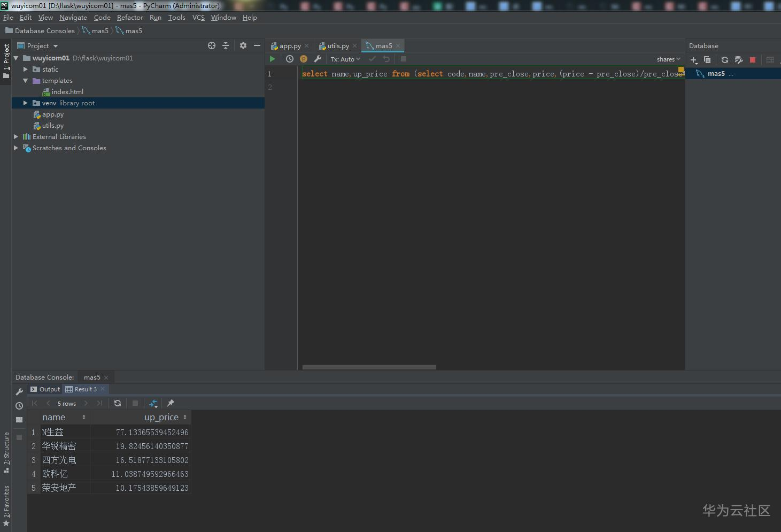Screen dimensions: 781x532
Task: Toggle the Structure tool window
Action: click(x=6, y=452)
